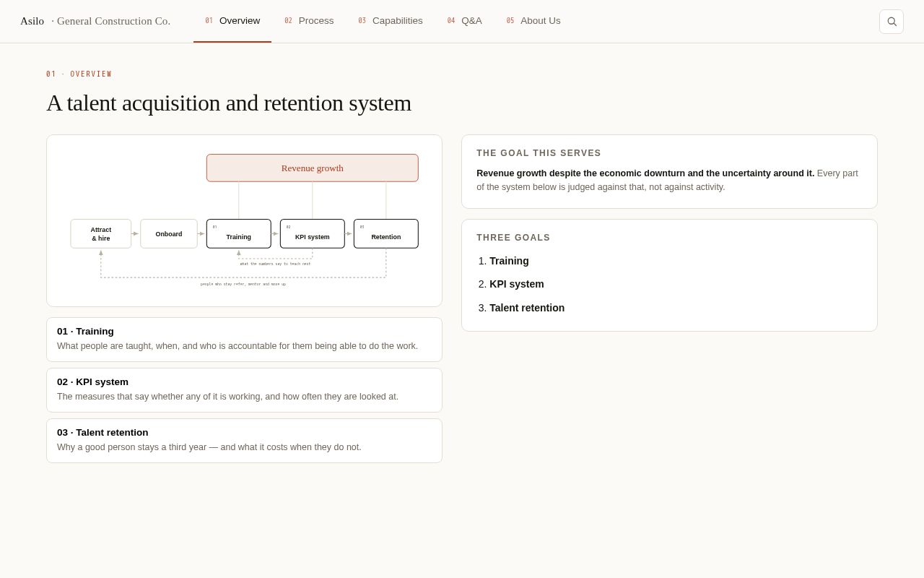Click KPI system in the Three Goals list

click(517, 284)
